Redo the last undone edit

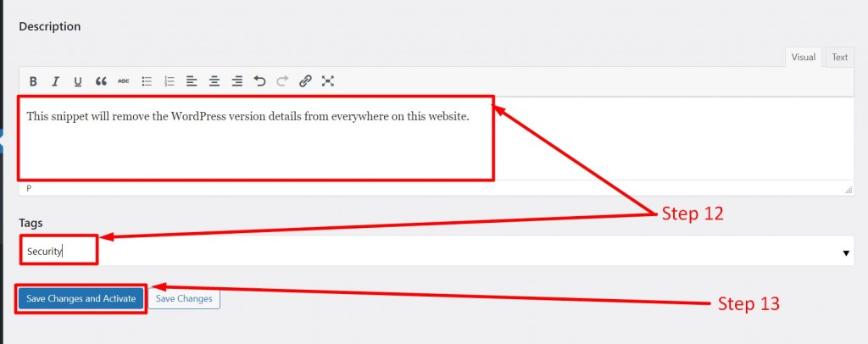[x=282, y=81]
